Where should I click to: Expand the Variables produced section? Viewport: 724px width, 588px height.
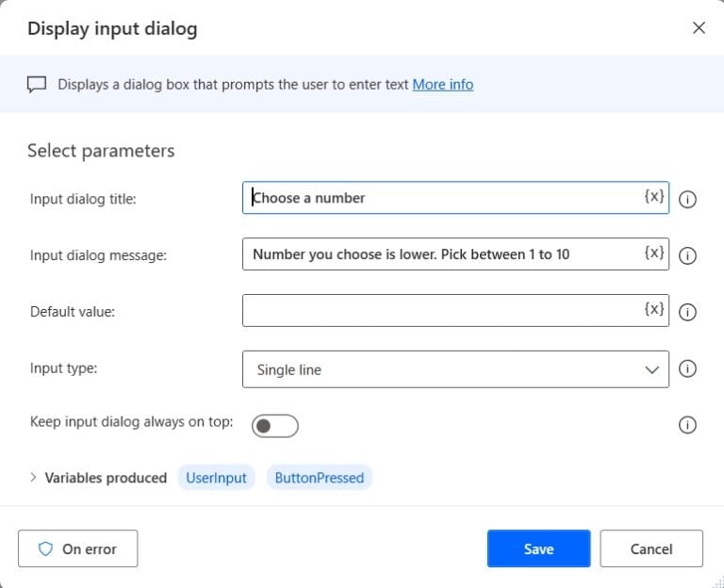coord(33,478)
